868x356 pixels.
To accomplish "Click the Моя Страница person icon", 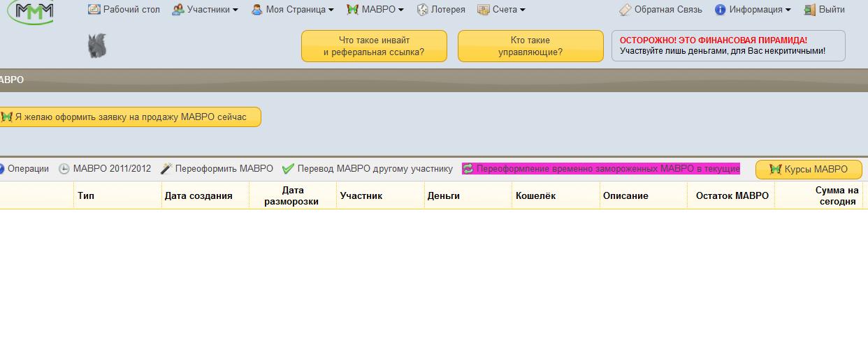I will pos(257,10).
